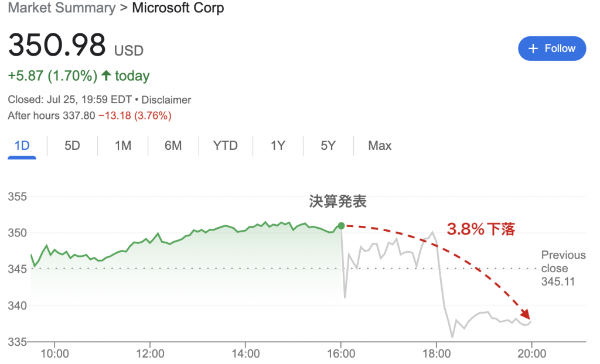600x364 pixels.
Task: Show the Max time range chart
Action: [380, 146]
